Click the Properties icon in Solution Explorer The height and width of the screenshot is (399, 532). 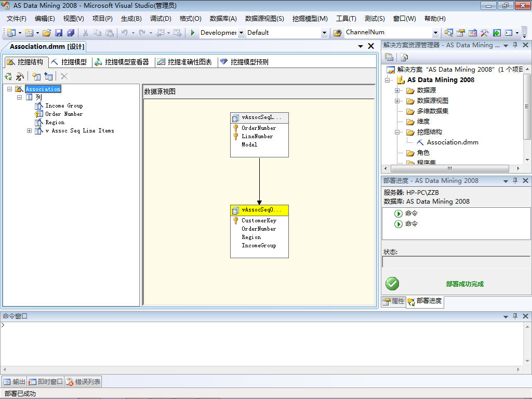389,57
